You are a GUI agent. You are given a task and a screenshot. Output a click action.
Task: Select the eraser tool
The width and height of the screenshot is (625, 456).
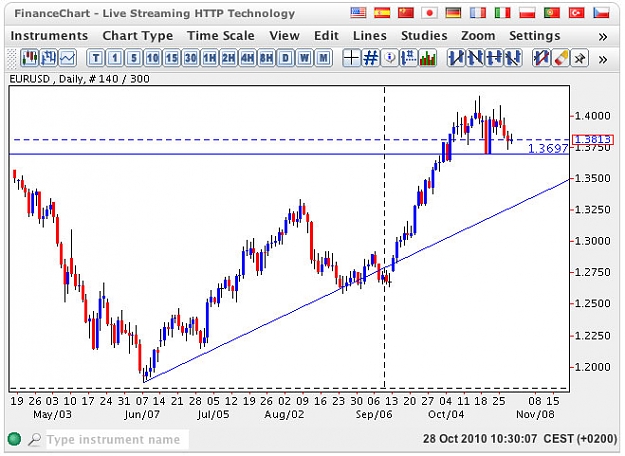pos(560,58)
